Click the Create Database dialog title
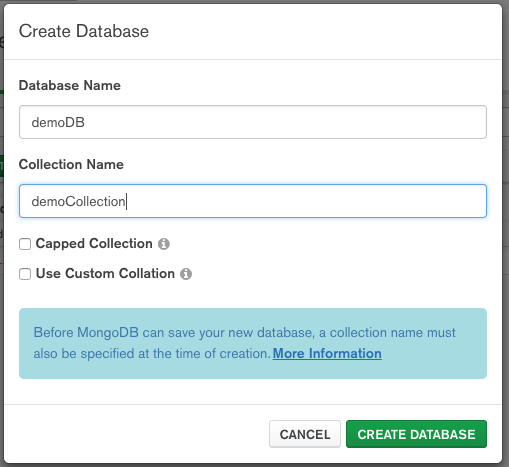 click(84, 31)
